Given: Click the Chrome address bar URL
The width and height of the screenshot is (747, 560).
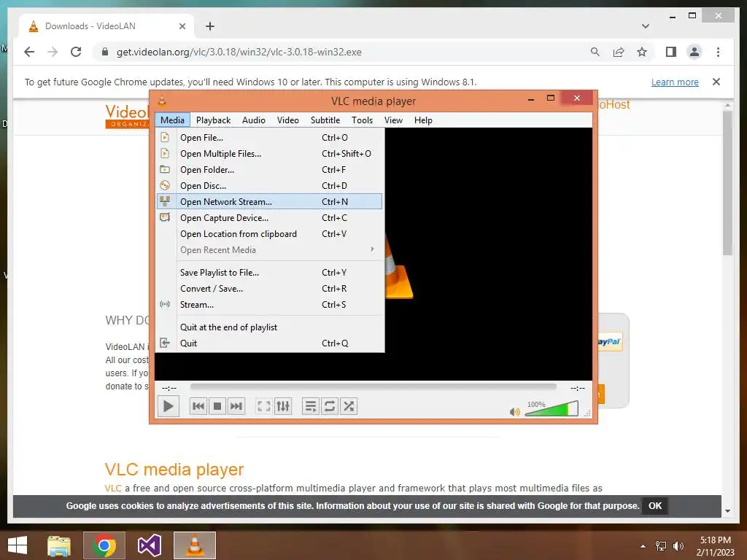Looking at the screenshot, I should tap(239, 52).
